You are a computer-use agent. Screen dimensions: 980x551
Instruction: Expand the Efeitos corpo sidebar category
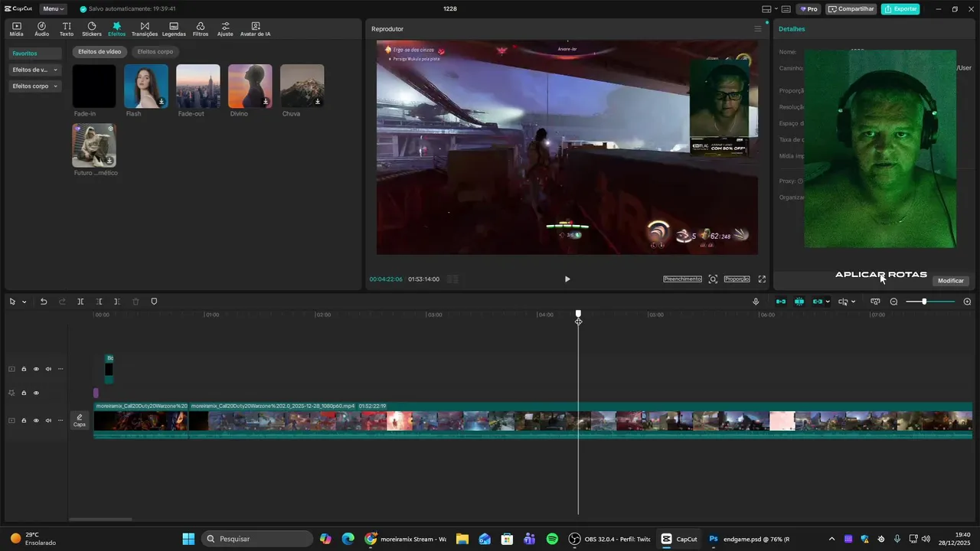pyautogui.click(x=35, y=86)
